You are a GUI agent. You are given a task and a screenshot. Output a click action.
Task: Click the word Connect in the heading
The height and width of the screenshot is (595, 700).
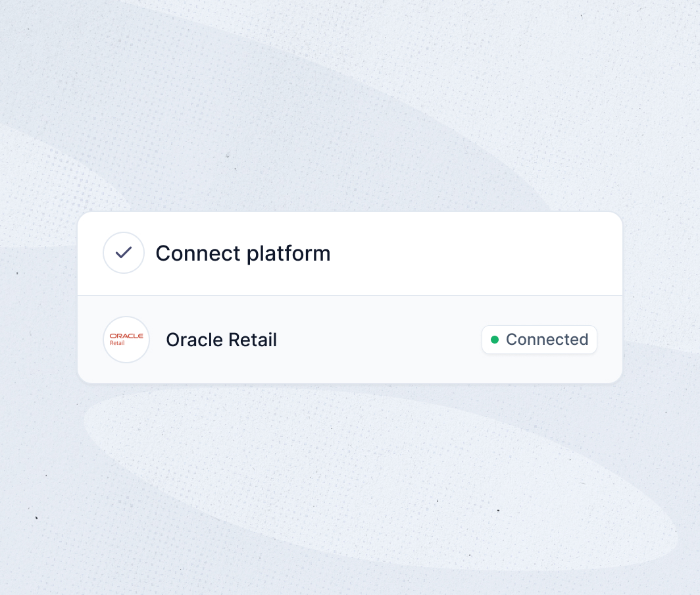point(198,253)
